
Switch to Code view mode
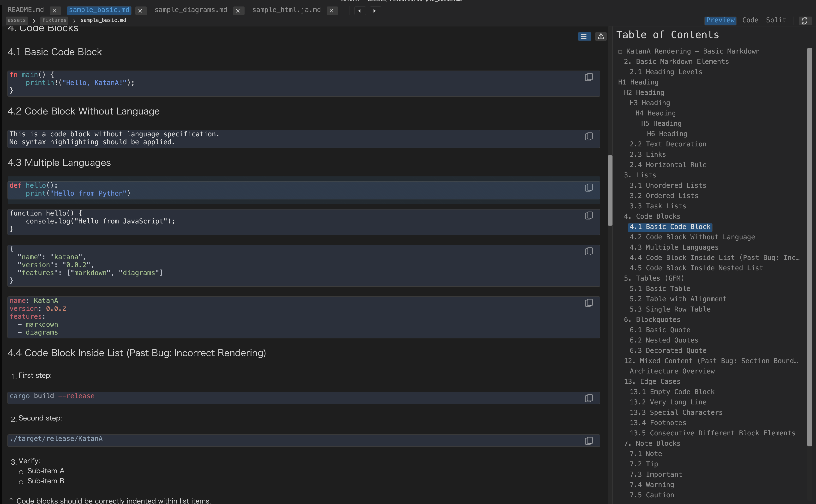[x=750, y=20]
